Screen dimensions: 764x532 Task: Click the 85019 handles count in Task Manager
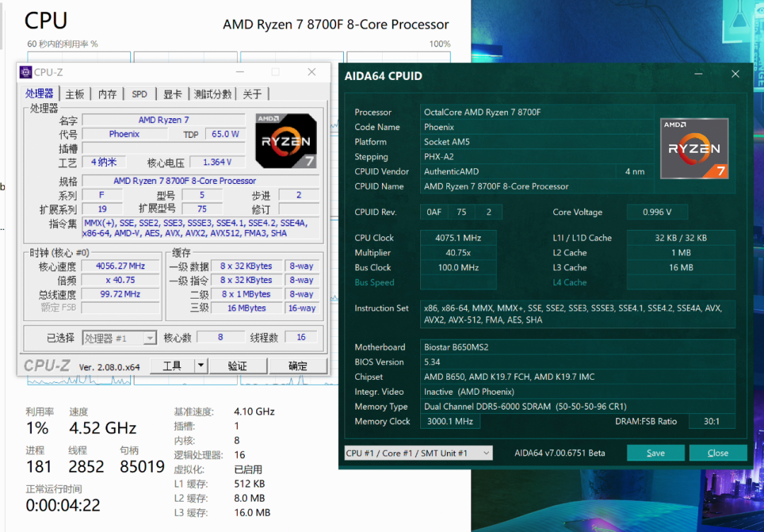click(142, 467)
